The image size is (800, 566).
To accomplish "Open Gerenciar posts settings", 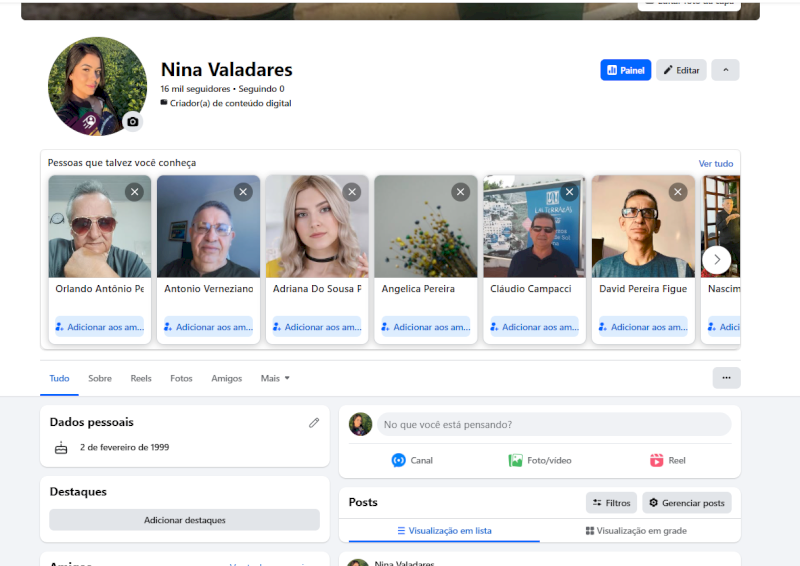I will 687,503.
